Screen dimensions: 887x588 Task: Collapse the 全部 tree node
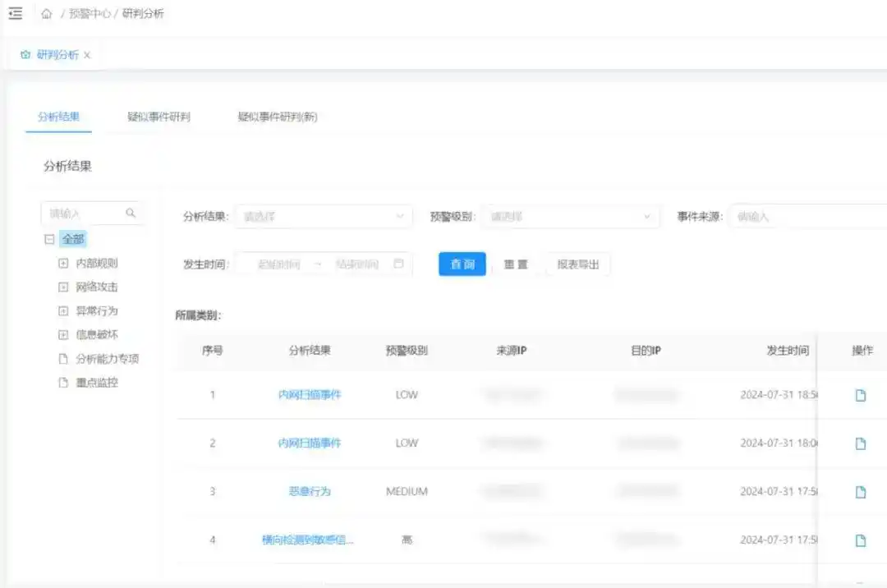[x=51, y=238]
